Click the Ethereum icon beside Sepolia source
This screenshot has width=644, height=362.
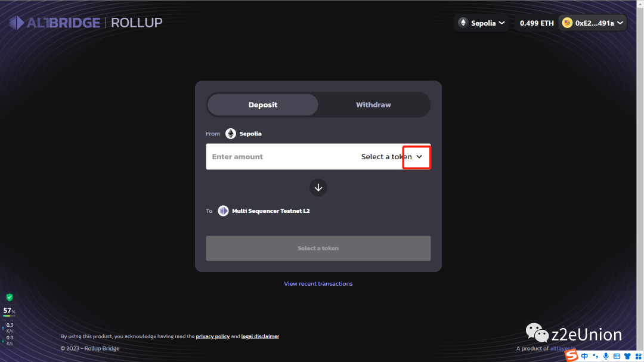pyautogui.click(x=231, y=134)
